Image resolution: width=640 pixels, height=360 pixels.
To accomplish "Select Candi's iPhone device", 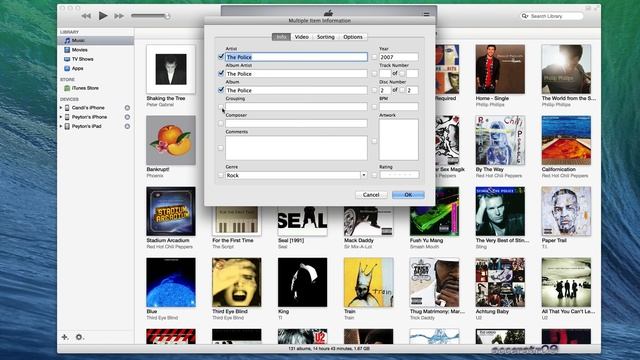I will 88,108.
